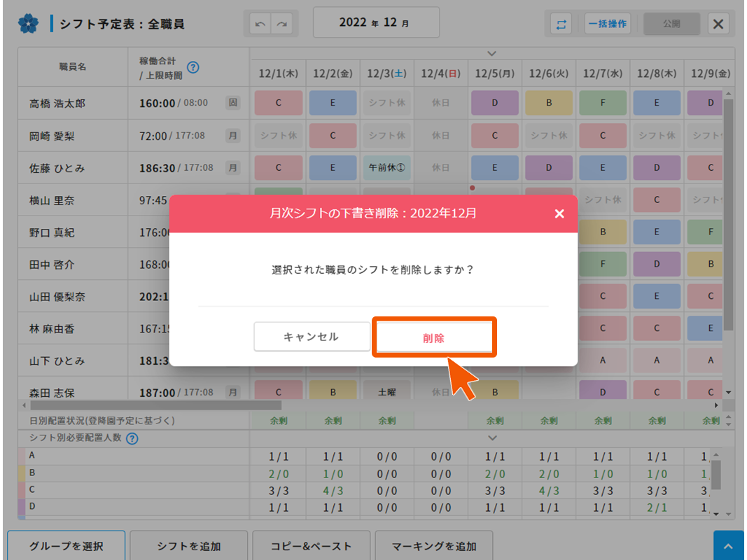Click the horizontal scrollbar under the schedule
747x560 pixels.
coord(155,405)
